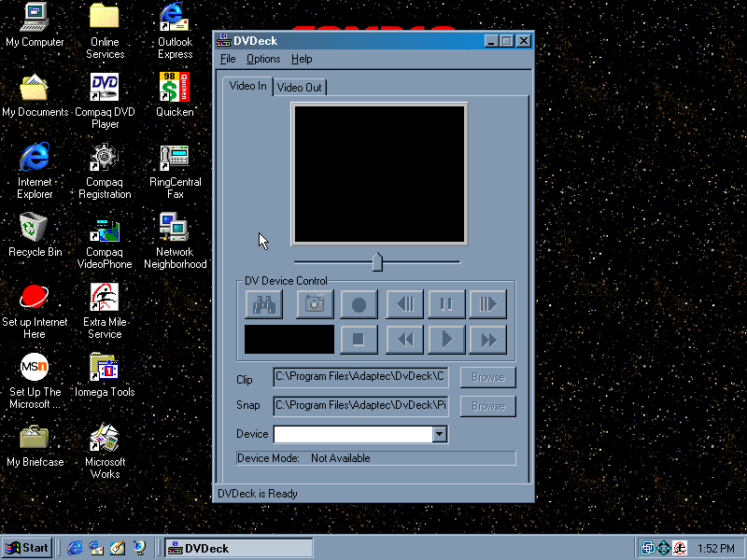Click the Snap file path field
747x560 pixels.
pyautogui.click(x=360, y=406)
